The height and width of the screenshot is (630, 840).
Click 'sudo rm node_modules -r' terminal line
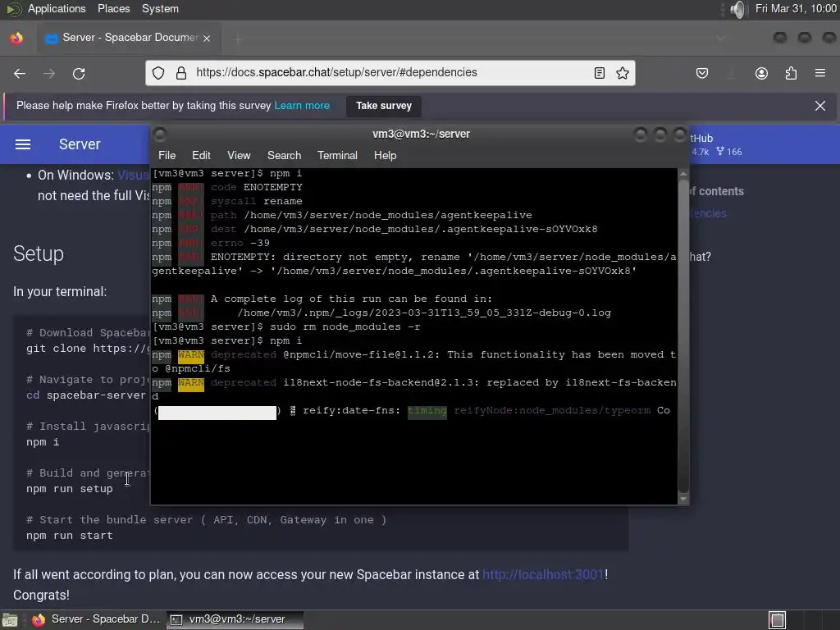coord(345,326)
